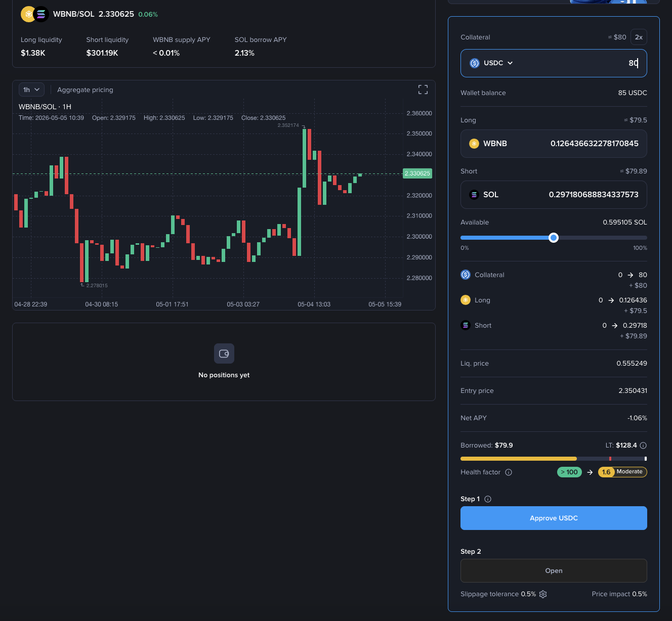Screen dimensions: 672x621
Task: Click the Short liquidity $301.19K value
Action: coord(102,53)
